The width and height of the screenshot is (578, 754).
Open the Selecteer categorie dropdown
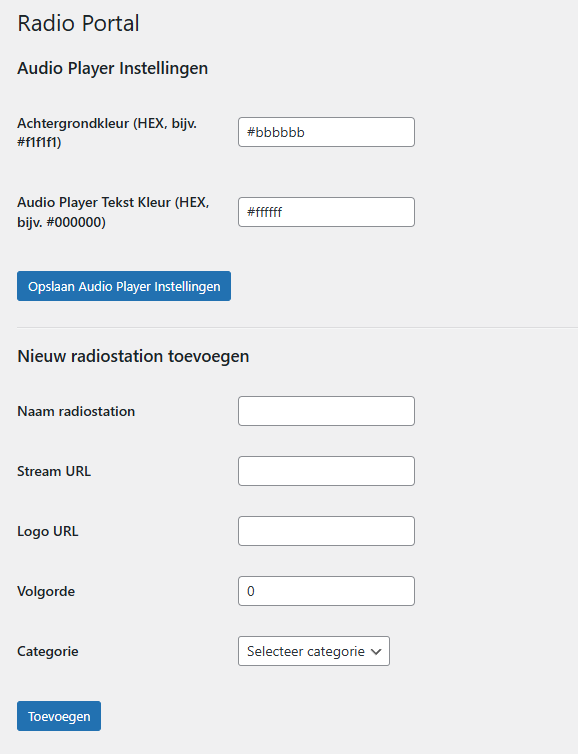point(314,651)
